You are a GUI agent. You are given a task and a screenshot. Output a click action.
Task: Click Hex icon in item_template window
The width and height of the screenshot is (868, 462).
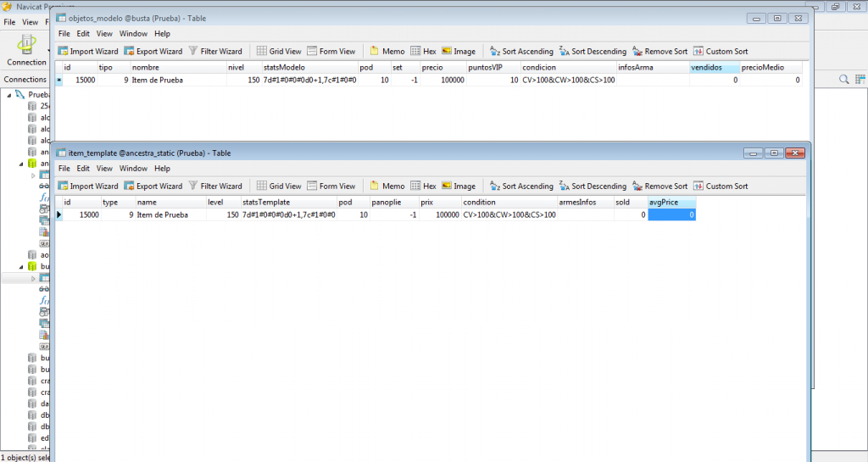pos(424,186)
